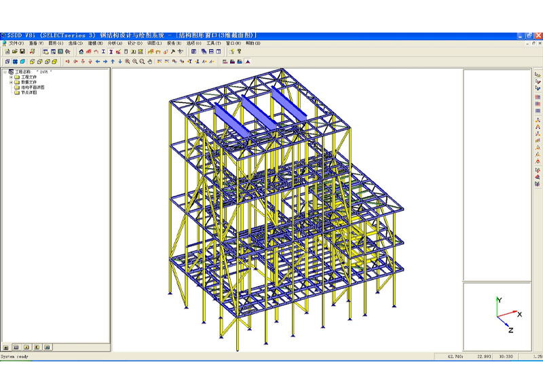The height and width of the screenshot is (392, 543).
Task: Click the first tab button below the tree panel
Action: click(7, 347)
